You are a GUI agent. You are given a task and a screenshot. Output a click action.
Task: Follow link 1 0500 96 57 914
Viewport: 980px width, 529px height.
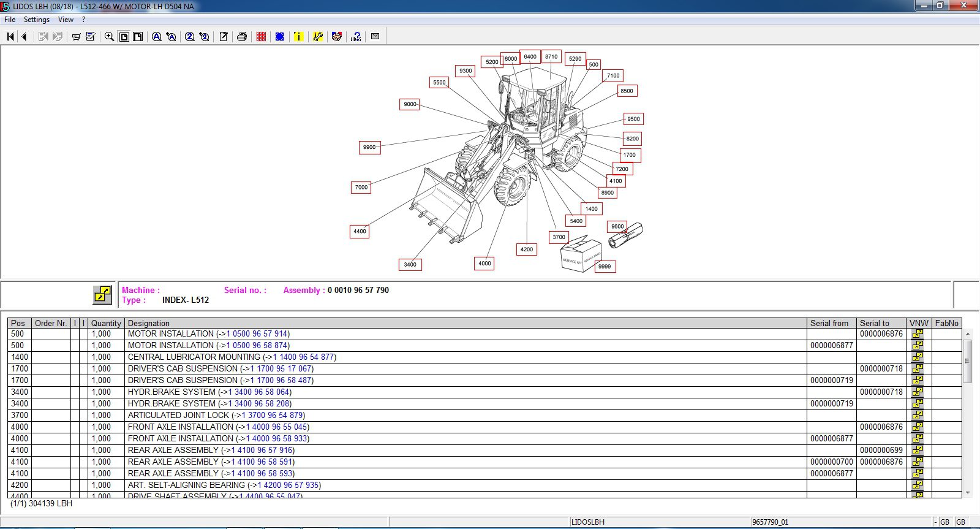tap(257, 334)
